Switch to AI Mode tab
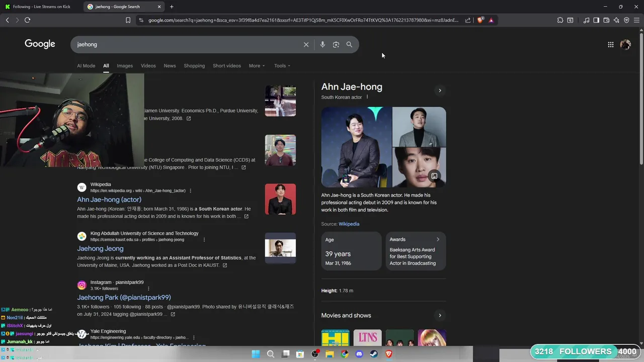 [x=86, y=66]
